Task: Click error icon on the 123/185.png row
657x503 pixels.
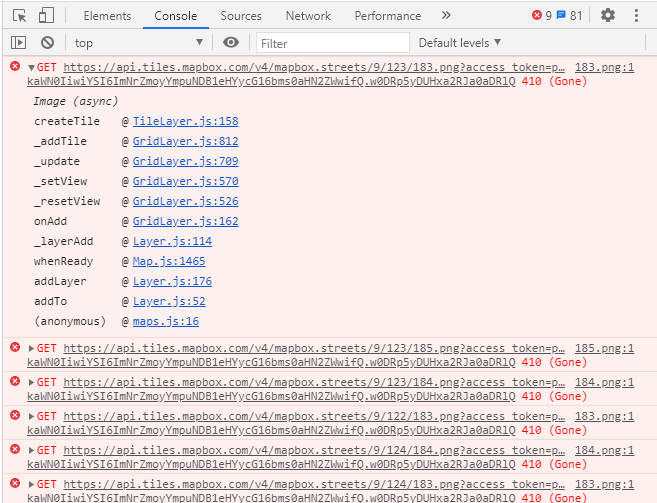Action: click(15, 347)
